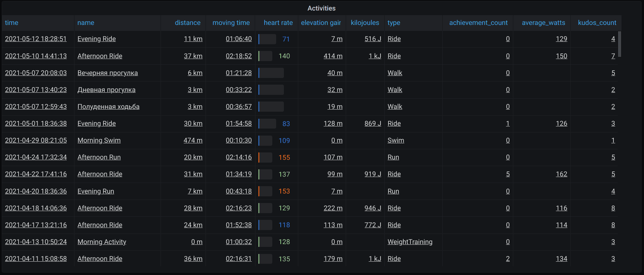
Task: Sort by the type column header
Action: click(394, 23)
